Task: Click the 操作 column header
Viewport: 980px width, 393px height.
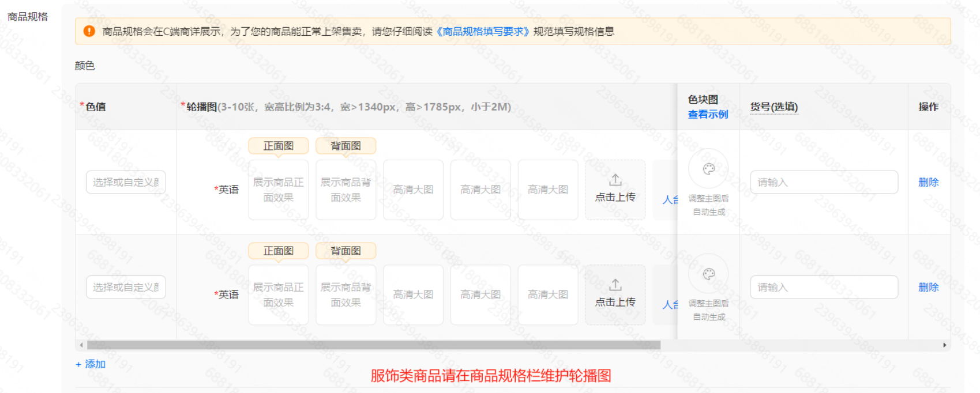Action: (x=928, y=107)
